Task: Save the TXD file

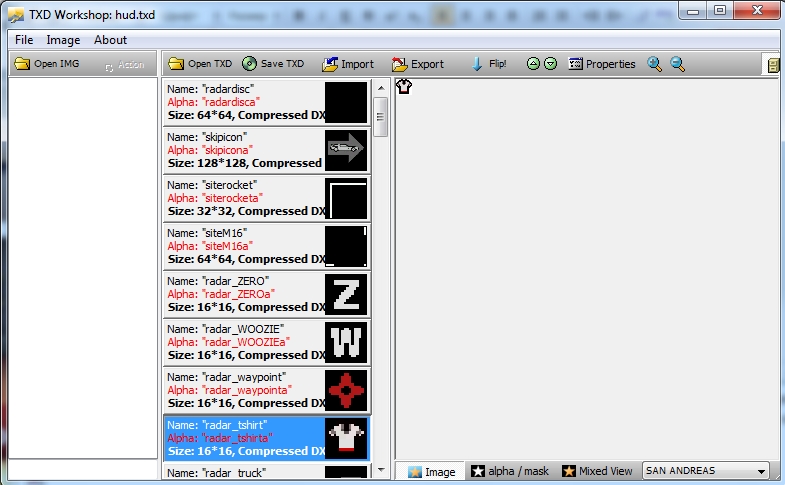Action: pos(273,64)
